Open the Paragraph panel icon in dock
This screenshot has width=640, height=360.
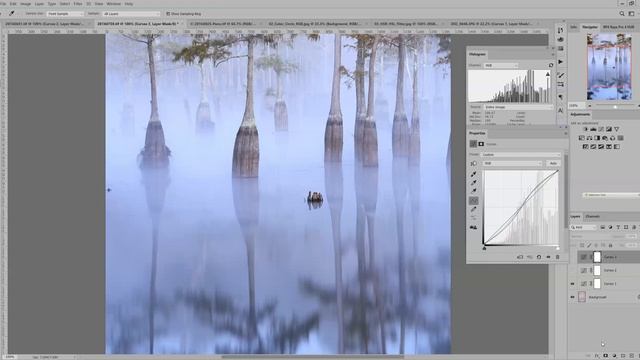(x=560, y=97)
